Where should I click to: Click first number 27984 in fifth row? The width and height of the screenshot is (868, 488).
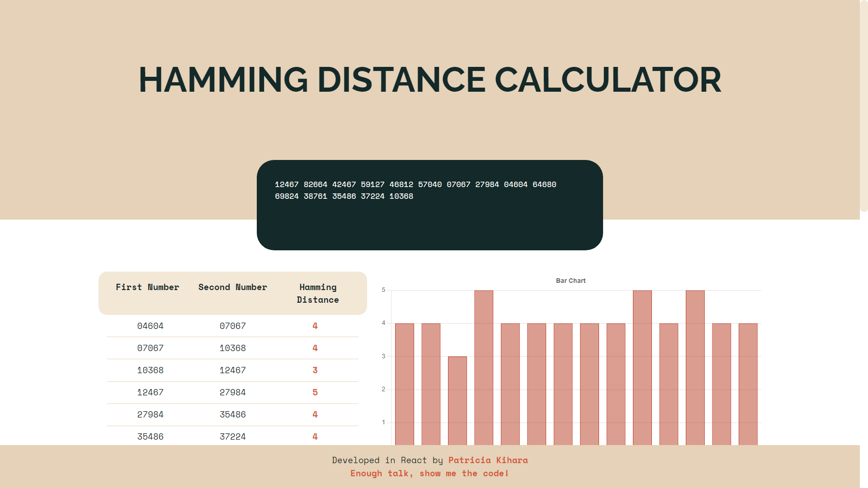coord(150,414)
